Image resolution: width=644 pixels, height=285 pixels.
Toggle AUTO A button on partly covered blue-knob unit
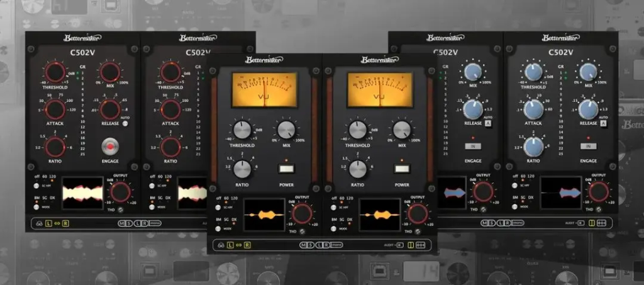coord(488,123)
